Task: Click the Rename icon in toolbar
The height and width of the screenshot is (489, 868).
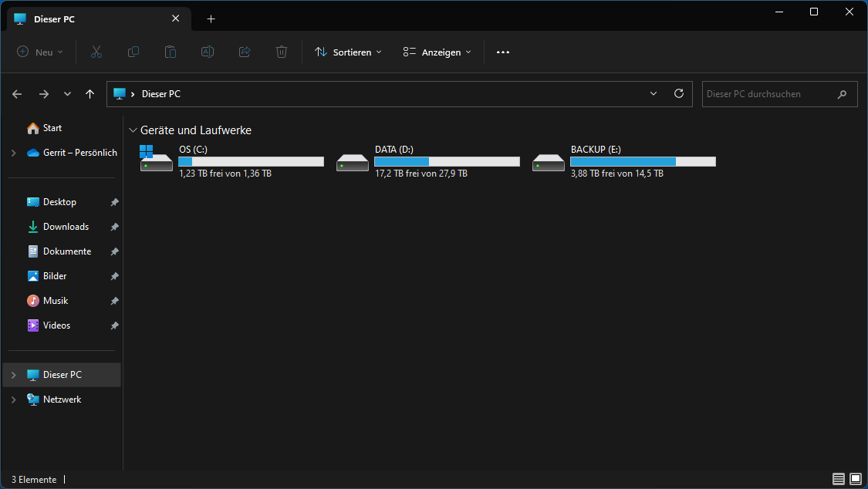Action: click(x=208, y=52)
